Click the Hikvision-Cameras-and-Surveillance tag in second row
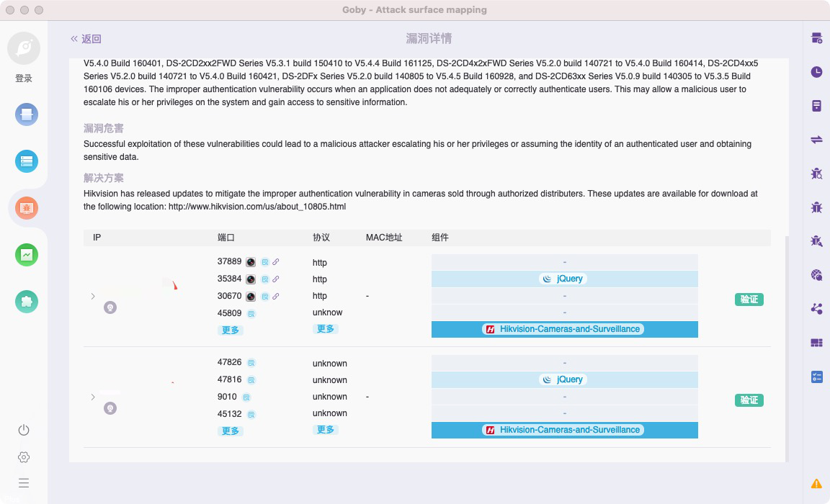The width and height of the screenshot is (830, 504). coord(563,430)
